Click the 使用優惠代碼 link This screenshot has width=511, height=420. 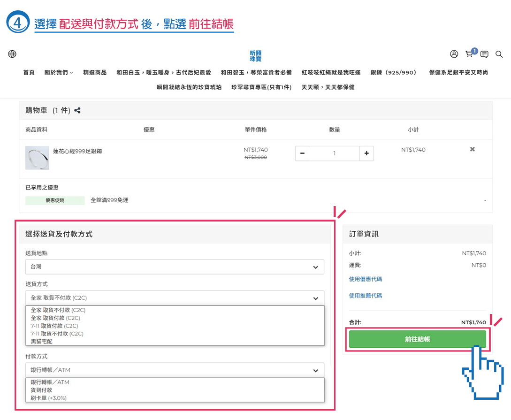click(366, 279)
